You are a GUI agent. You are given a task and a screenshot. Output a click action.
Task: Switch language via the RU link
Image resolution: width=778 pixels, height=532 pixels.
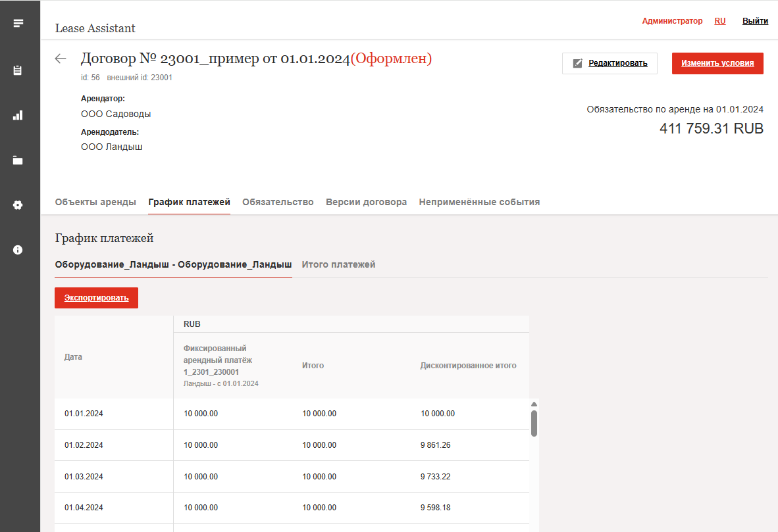(x=719, y=20)
